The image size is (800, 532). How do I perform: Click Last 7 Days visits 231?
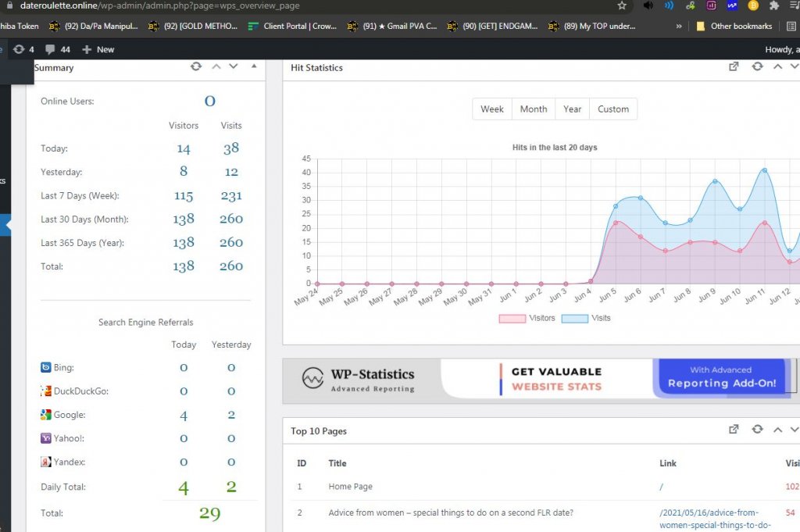pyautogui.click(x=231, y=196)
